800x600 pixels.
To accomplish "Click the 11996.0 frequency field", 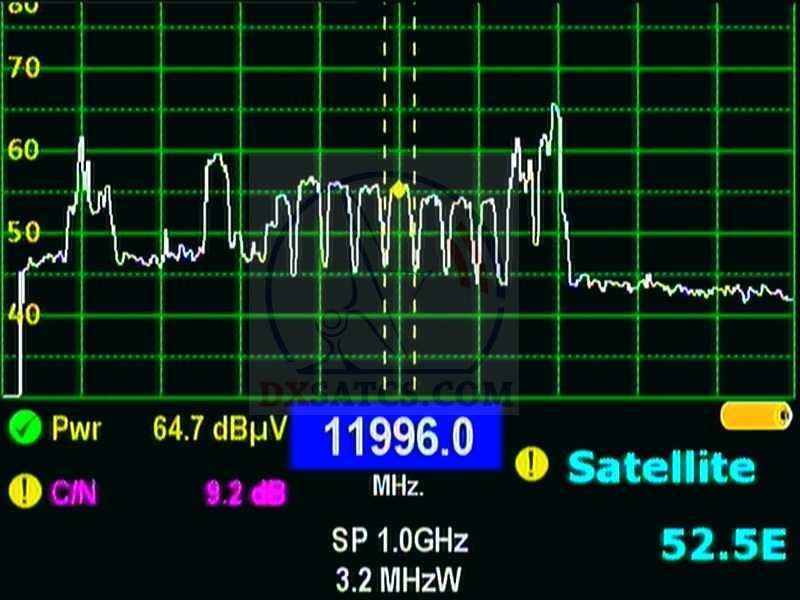I will [394, 439].
